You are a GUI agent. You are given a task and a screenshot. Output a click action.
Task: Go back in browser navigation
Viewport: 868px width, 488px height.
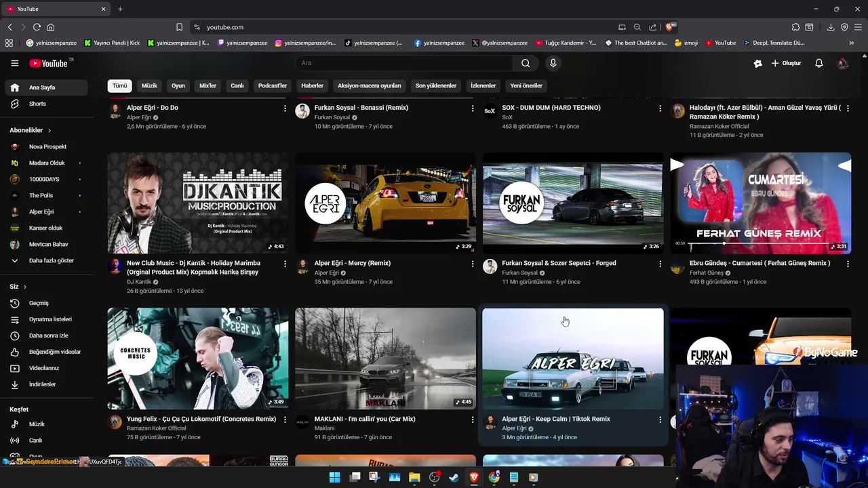[9, 27]
